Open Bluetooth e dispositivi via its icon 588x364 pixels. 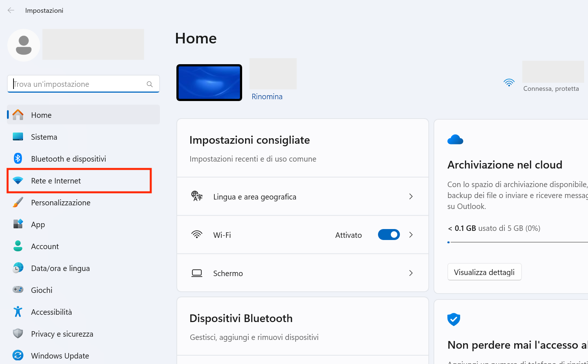[18, 158]
